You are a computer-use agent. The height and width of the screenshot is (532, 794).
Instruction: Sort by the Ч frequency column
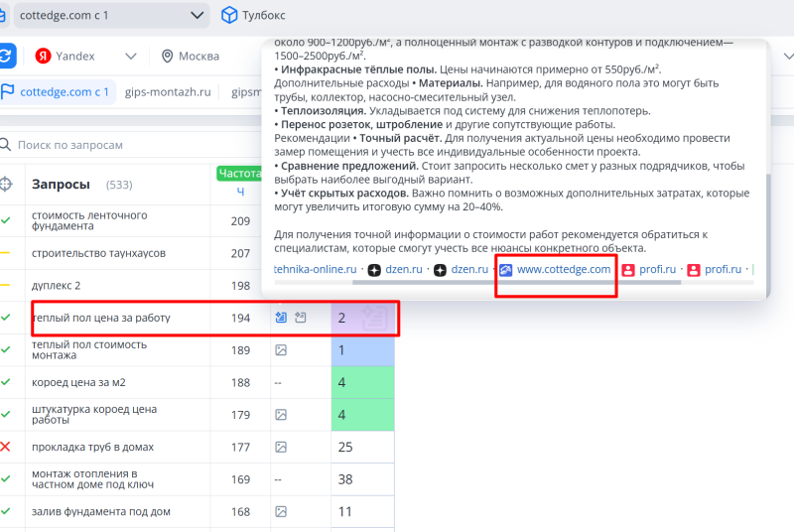coord(240,192)
